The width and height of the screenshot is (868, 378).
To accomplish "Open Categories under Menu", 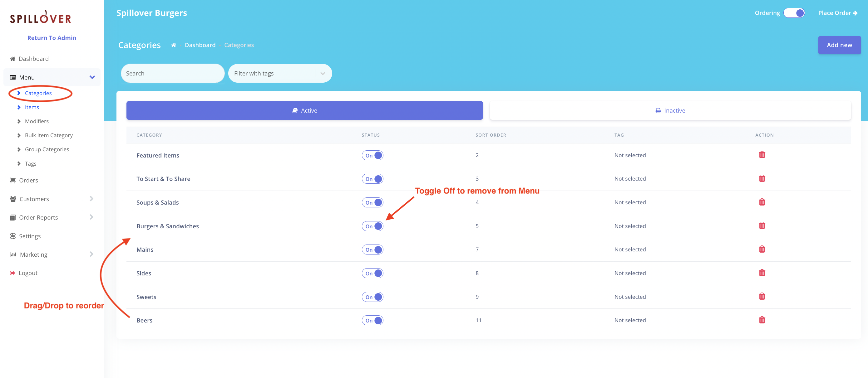I will click(38, 93).
